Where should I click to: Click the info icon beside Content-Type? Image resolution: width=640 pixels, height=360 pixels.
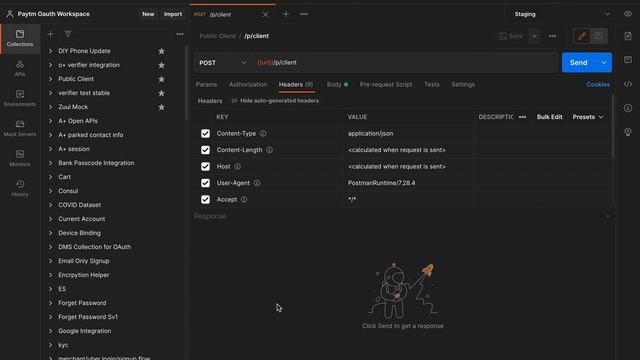263,133
